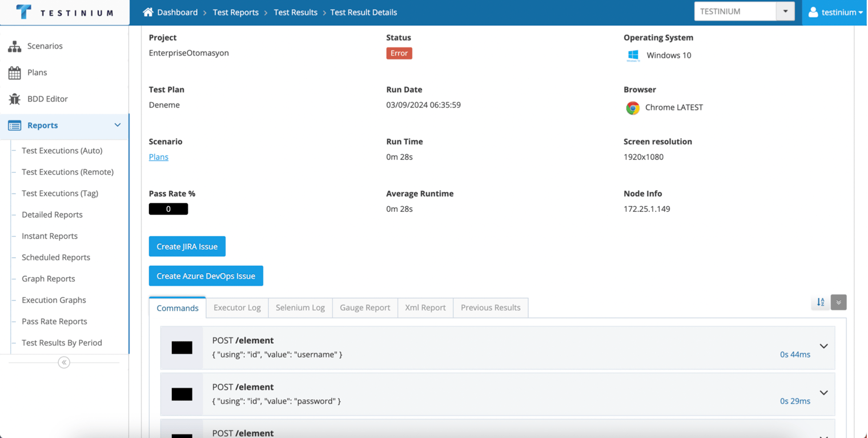Click the Chrome LATEST browser text
Screen dimensions: 868x438
674,107
